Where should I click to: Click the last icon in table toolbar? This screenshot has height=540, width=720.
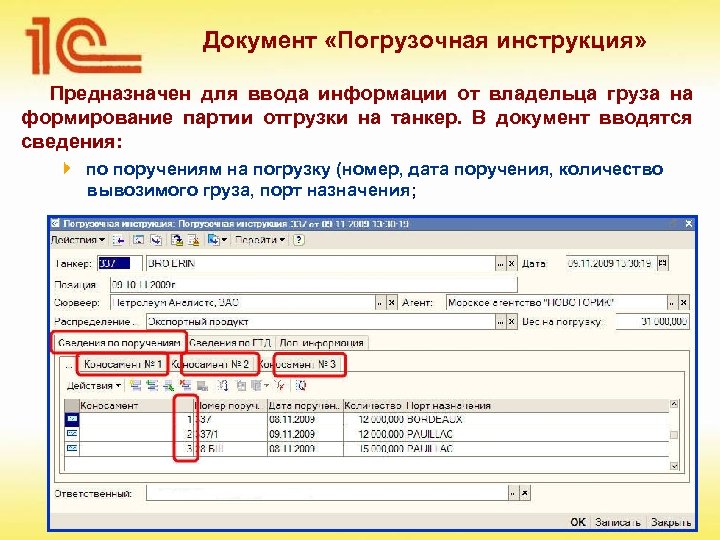(x=301, y=386)
